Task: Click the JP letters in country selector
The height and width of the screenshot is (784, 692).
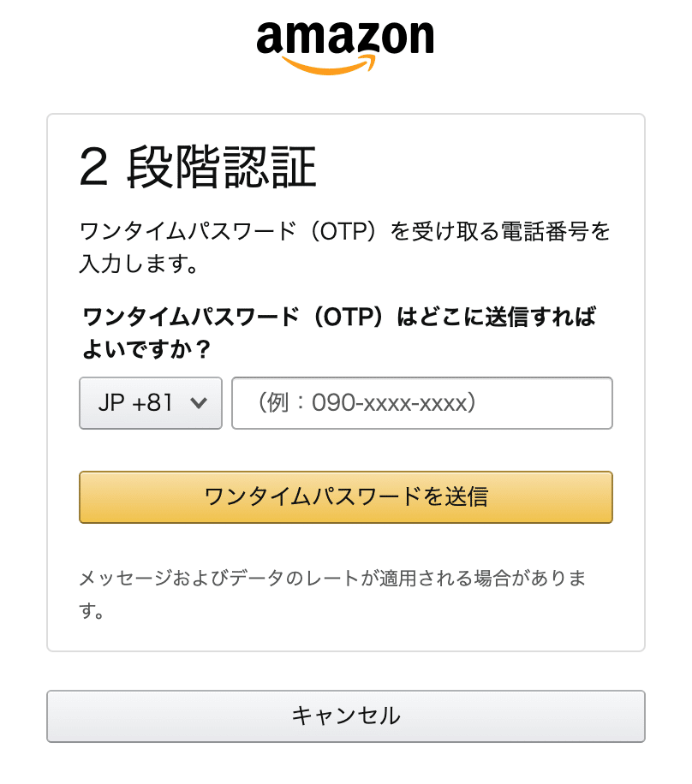Action: [111, 403]
